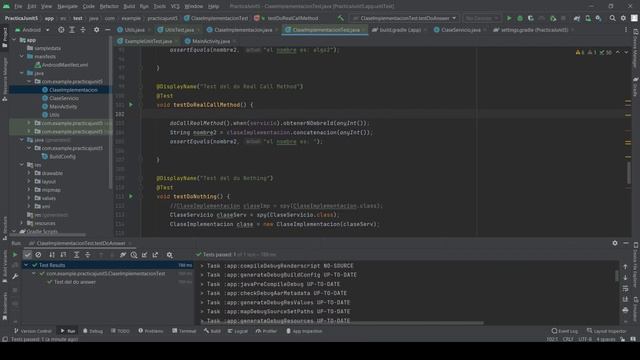640x360 pixels.
Task: Start debugging with the green bug icon
Action: (x=520, y=18)
